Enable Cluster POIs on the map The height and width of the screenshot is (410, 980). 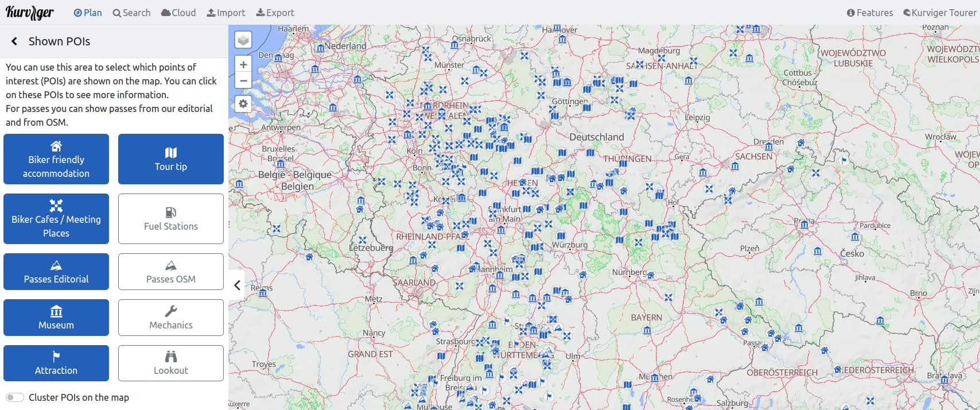click(15, 397)
